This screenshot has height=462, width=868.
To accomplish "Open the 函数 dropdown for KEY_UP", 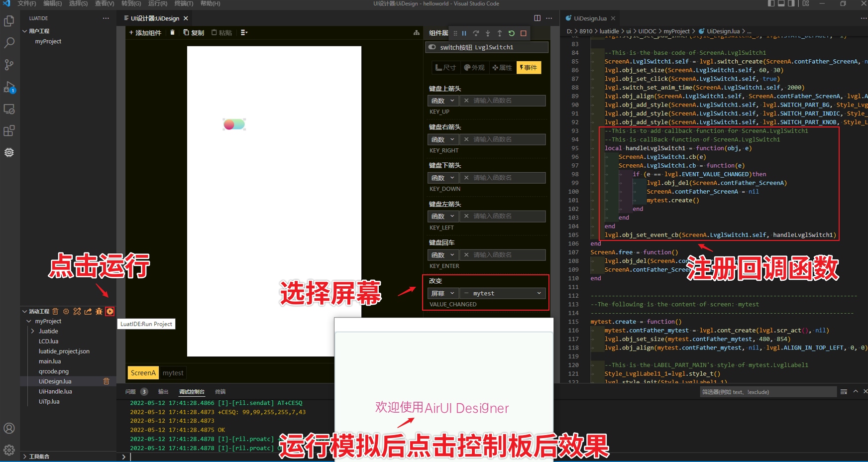I will coord(442,101).
